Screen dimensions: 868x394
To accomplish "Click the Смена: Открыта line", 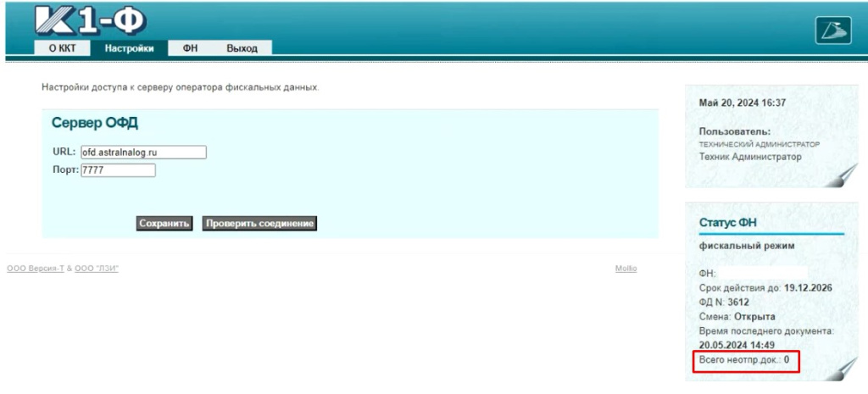I will pos(737,317).
